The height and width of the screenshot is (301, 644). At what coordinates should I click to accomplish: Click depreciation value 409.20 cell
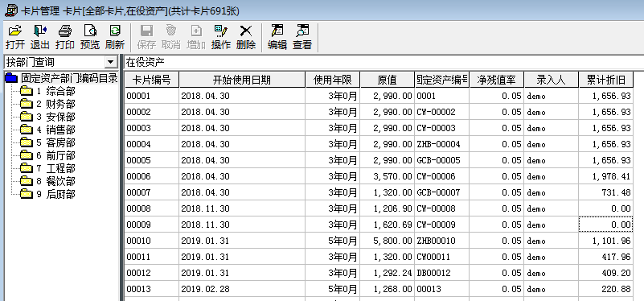point(605,273)
